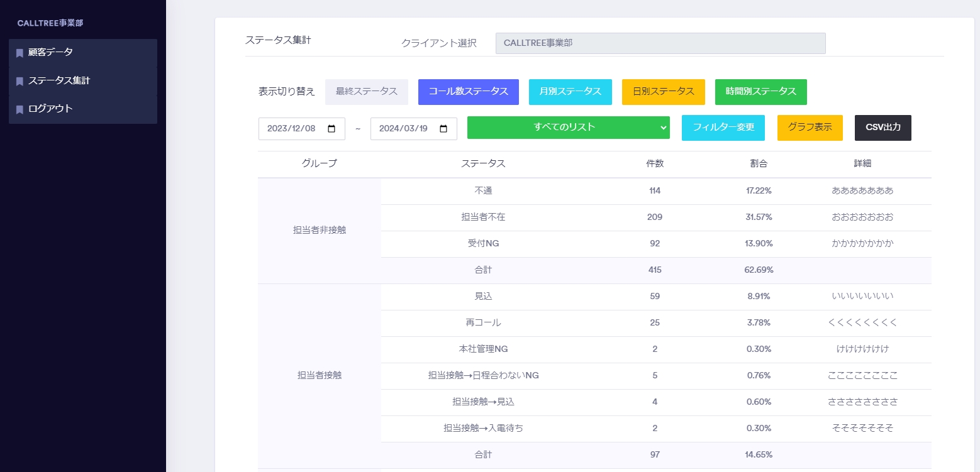Click the 詳細 column header
The width and height of the screenshot is (980, 472).
click(862, 163)
